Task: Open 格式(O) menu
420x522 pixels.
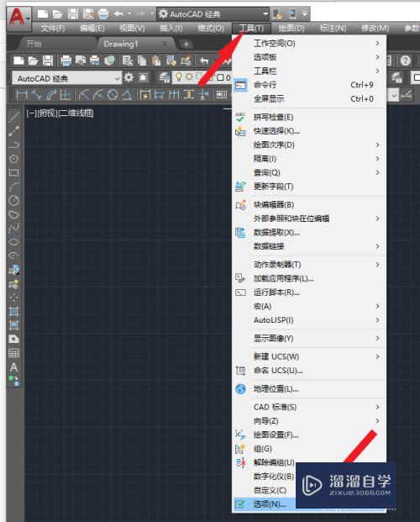Action: pos(211,29)
